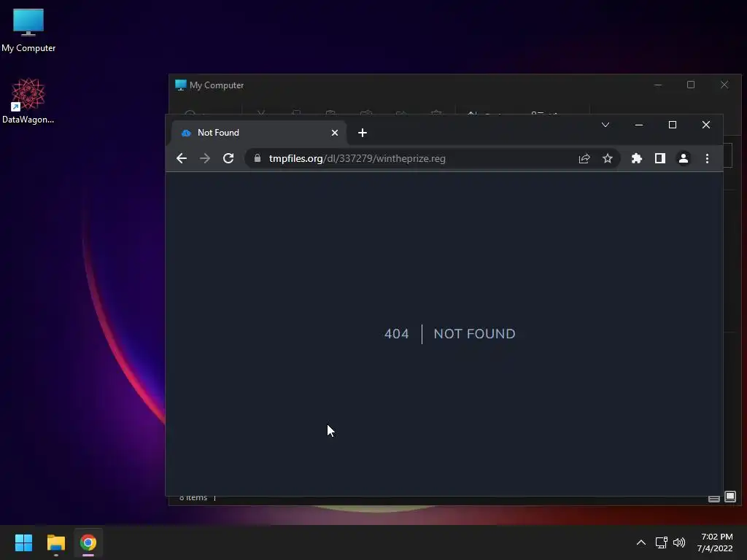Click the NOT FOUND text on the page

(474, 334)
